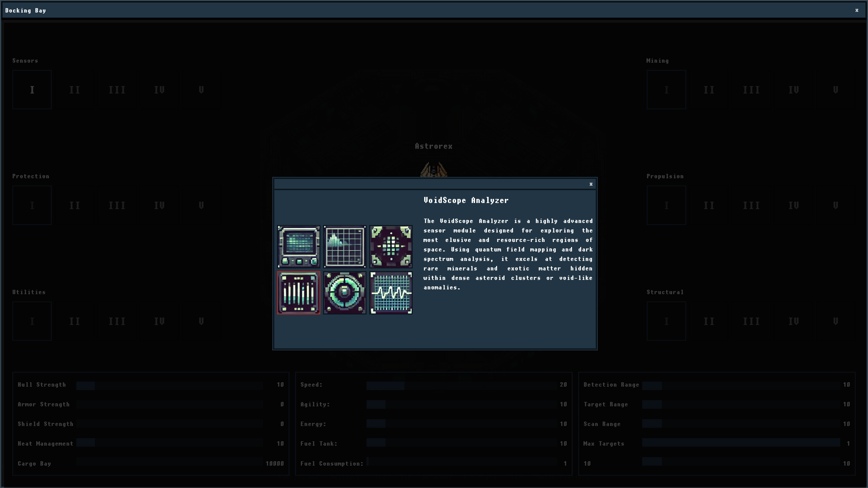Open the oscilloscope waveform sensor module

[391, 292]
